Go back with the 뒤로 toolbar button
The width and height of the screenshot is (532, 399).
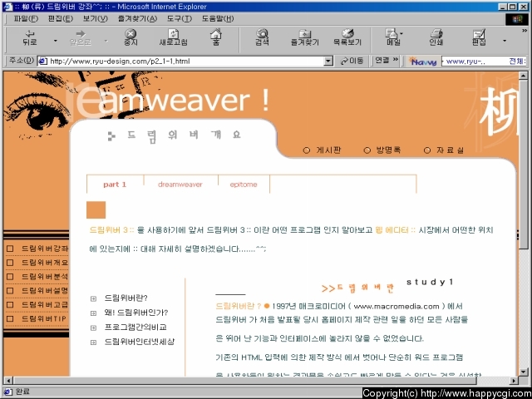click(30, 38)
